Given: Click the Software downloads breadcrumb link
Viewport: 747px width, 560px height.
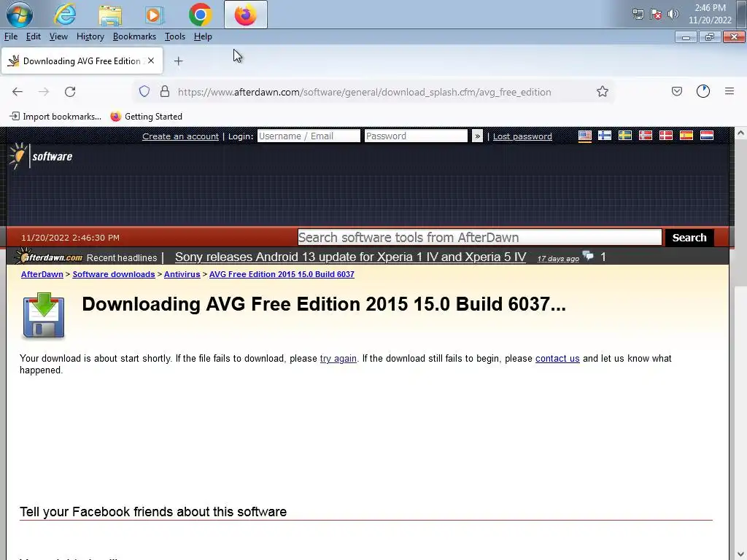Looking at the screenshot, I should (x=113, y=274).
